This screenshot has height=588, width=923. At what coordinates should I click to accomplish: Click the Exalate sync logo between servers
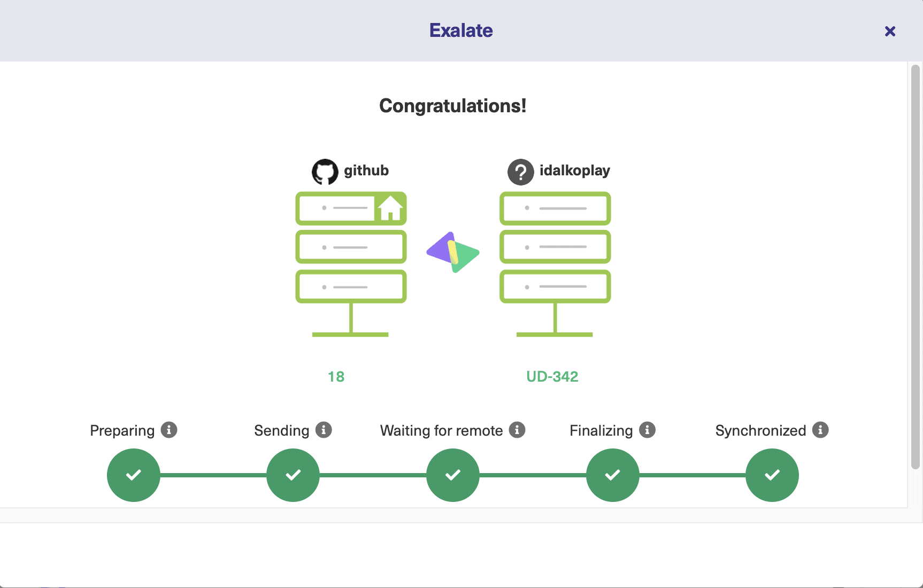tap(453, 252)
